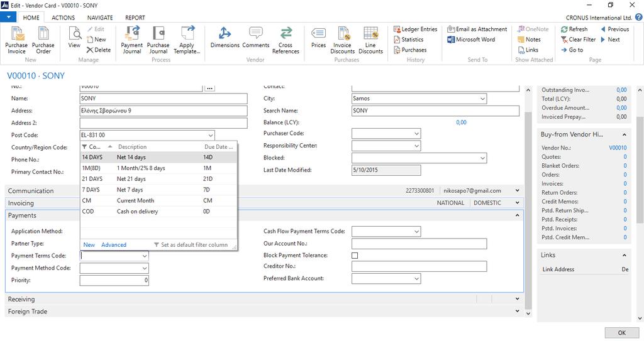
Task: Open Cash Flow Payment Terms dropdown
Action: point(416,232)
